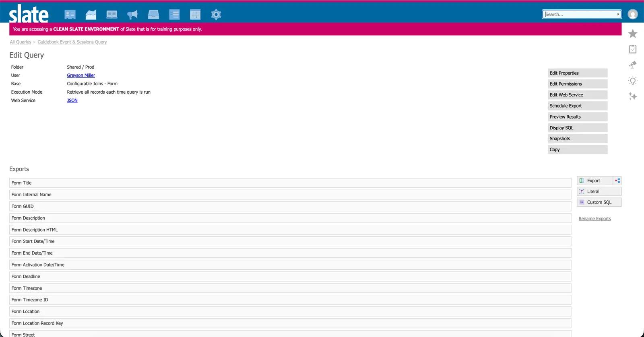This screenshot has width=644, height=337.
Task: Open the Records ID-card icon
Action: [70, 15]
